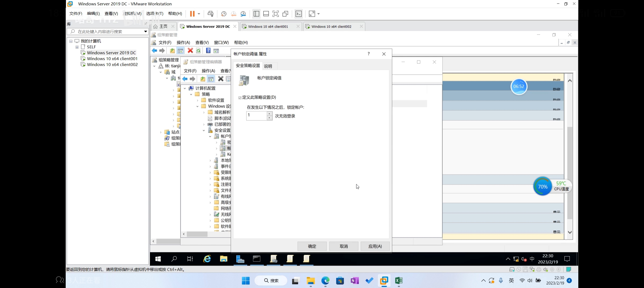Click the 确定 button
Screen dimensions: 644x288
point(312,246)
